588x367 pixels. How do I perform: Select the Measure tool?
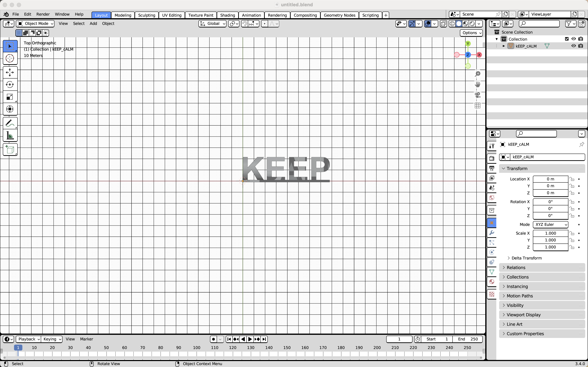10,135
